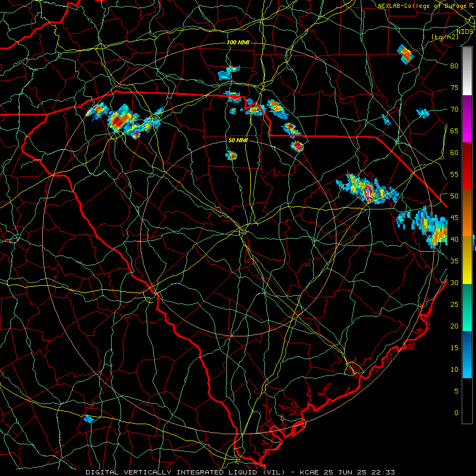Click the 50 value on the VIL scale

(x=454, y=196)
